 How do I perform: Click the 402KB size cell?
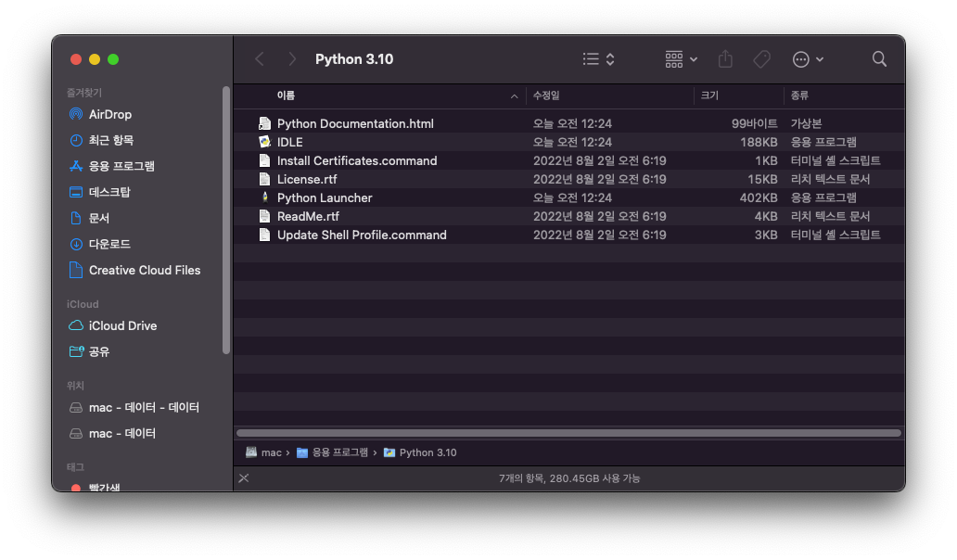pos(759,197)
